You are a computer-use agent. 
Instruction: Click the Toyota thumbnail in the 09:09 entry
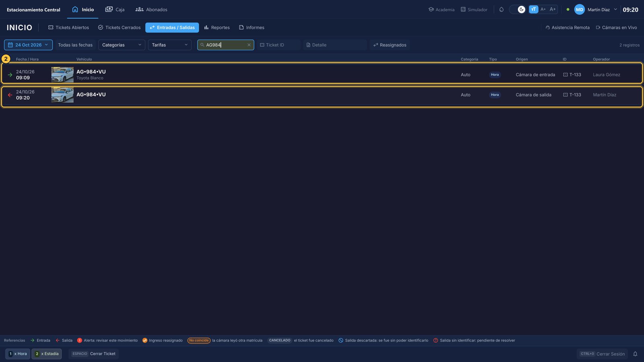(x=62, y=74)
